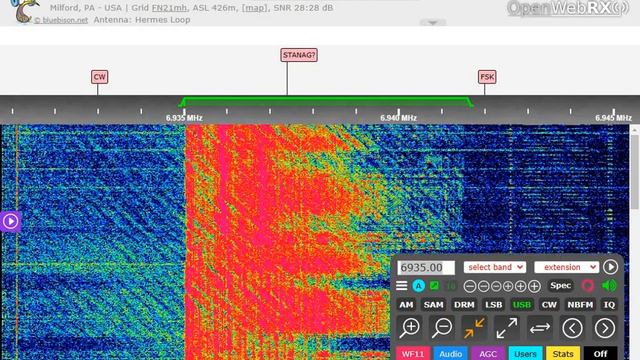Screen dimensions: 640x360
Task: Select AM demodulation mode
Action: tap(406, 305)
